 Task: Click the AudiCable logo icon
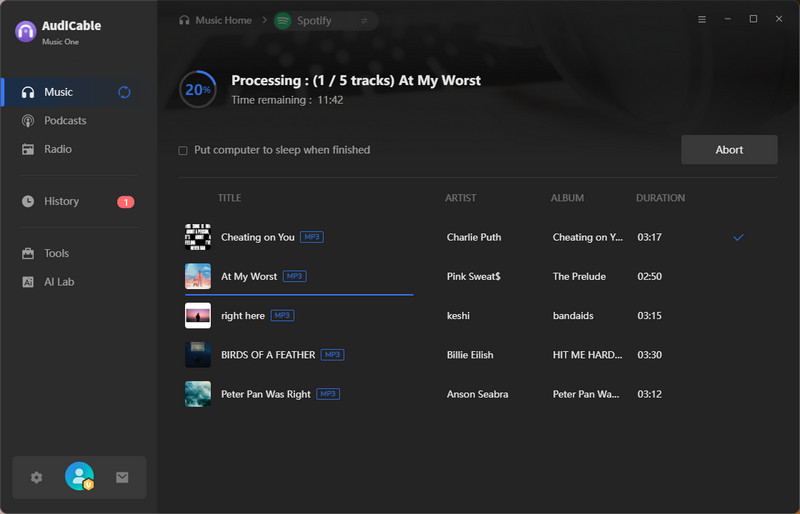click(26, 32)
